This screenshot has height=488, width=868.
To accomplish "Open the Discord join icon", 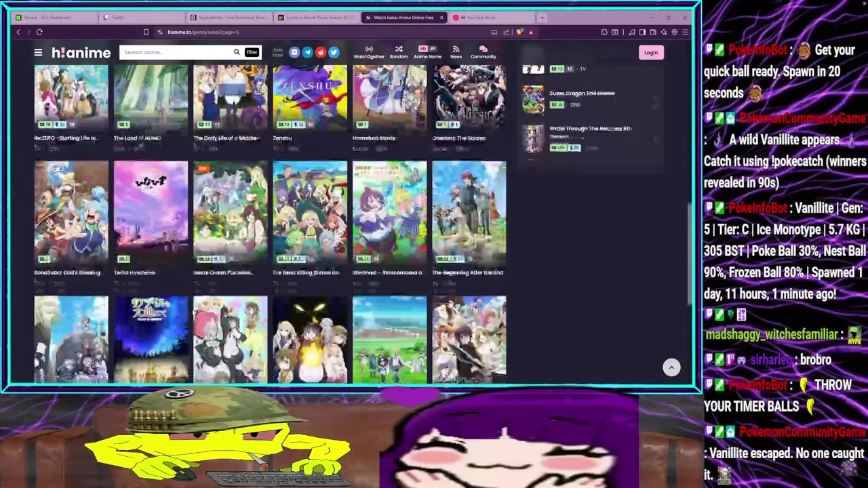I will click(294, 52).
